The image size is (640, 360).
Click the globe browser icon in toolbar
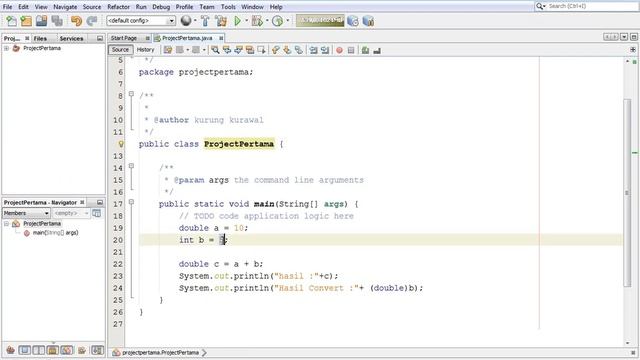[x=186, y=20]
